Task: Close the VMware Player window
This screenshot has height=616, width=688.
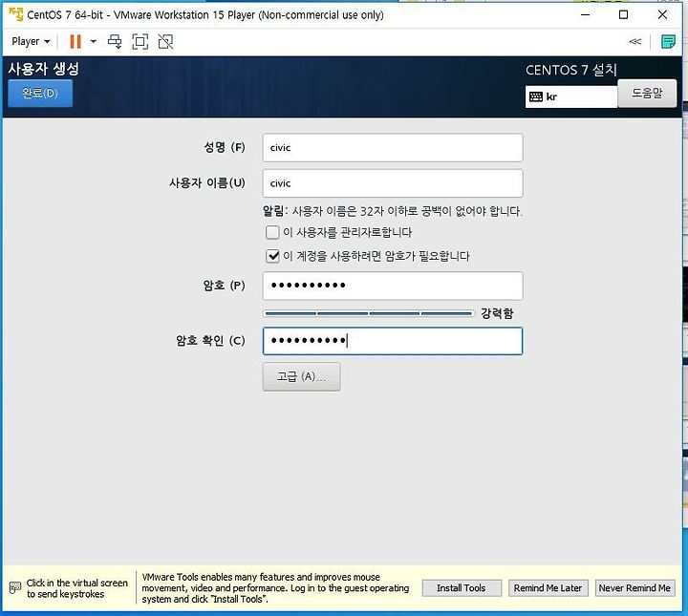Action: point(662,14)
